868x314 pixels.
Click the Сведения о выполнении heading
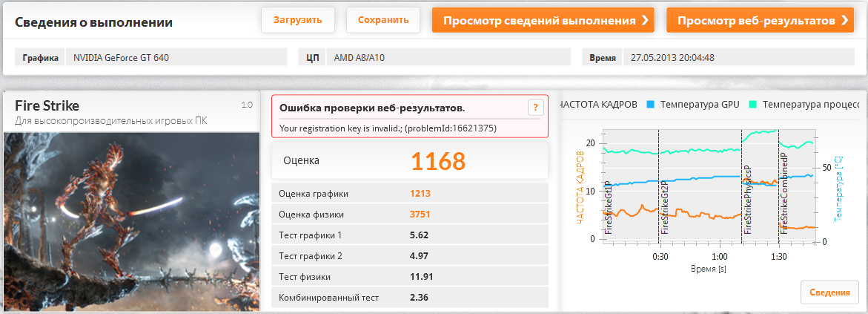pyautogui.click(x=93, y=22)
